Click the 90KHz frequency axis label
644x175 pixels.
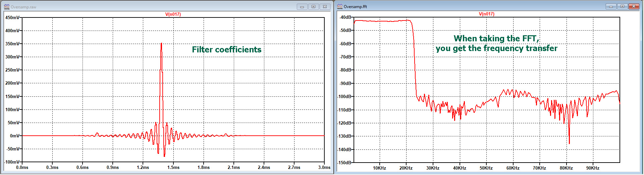pyautogui.click(x=593, y=168)
